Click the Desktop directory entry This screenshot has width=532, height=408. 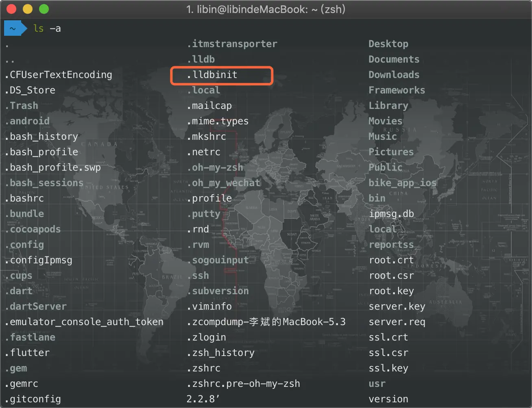pos(388,44)
